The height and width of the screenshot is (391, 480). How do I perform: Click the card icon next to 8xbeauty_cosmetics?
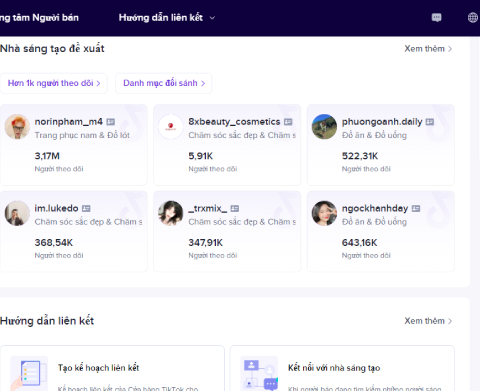(x=288, y=122)
